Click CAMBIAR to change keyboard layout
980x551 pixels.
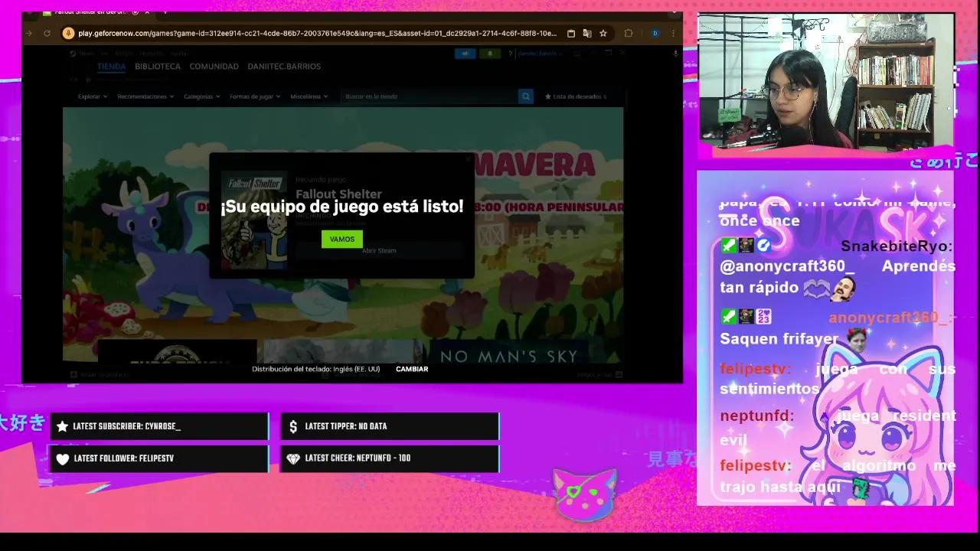[412, 369]
